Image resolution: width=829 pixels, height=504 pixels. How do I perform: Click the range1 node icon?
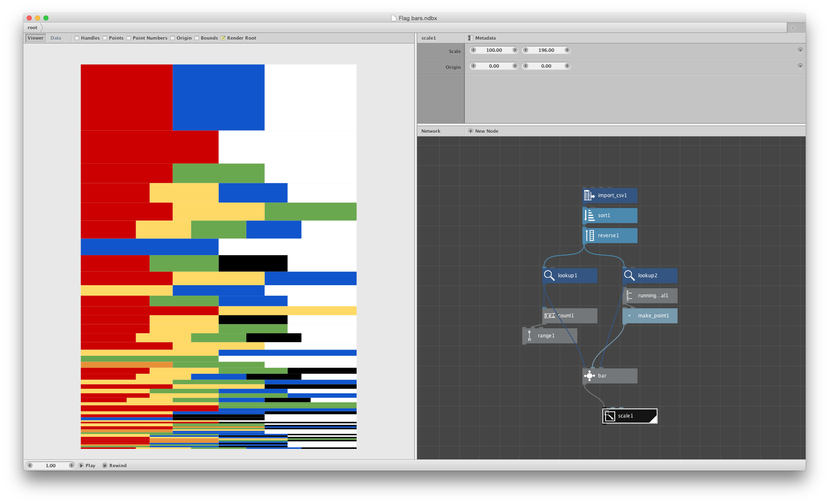(x=529, y=335)
